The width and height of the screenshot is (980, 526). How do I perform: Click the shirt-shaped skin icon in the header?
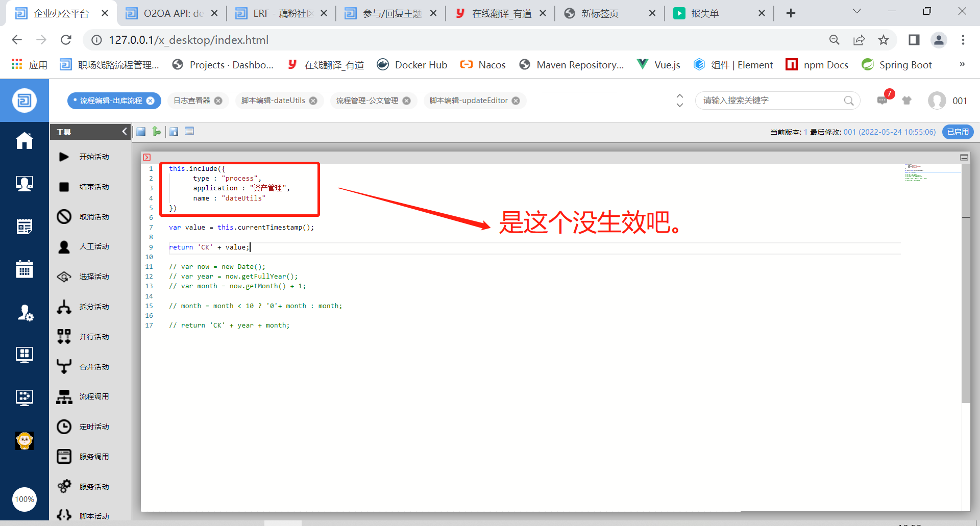pos(906,101)
